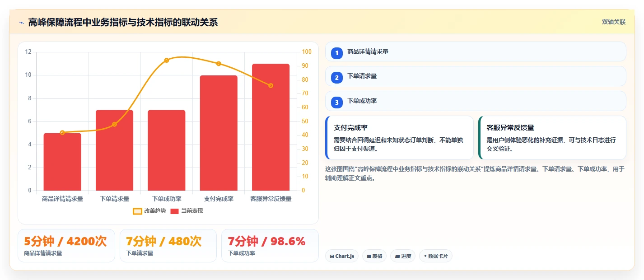
Task: Click the red bar for 支付完成率
Action: (x=219, y=133)
